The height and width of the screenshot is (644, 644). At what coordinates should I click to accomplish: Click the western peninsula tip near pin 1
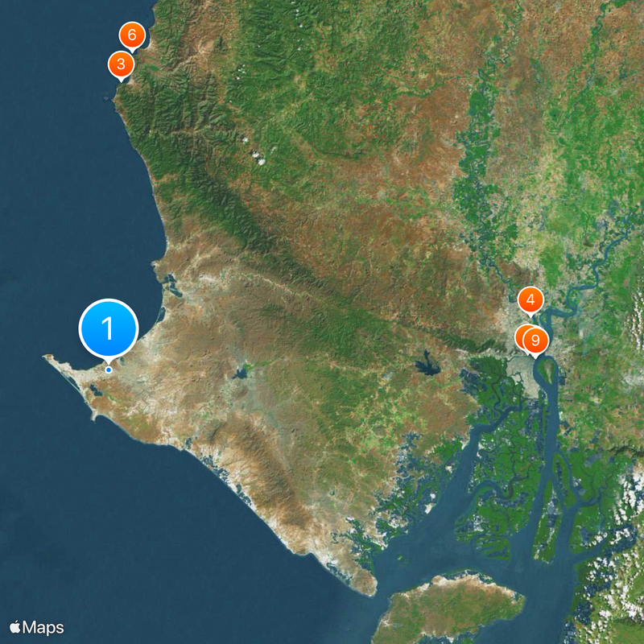[47, 357]
